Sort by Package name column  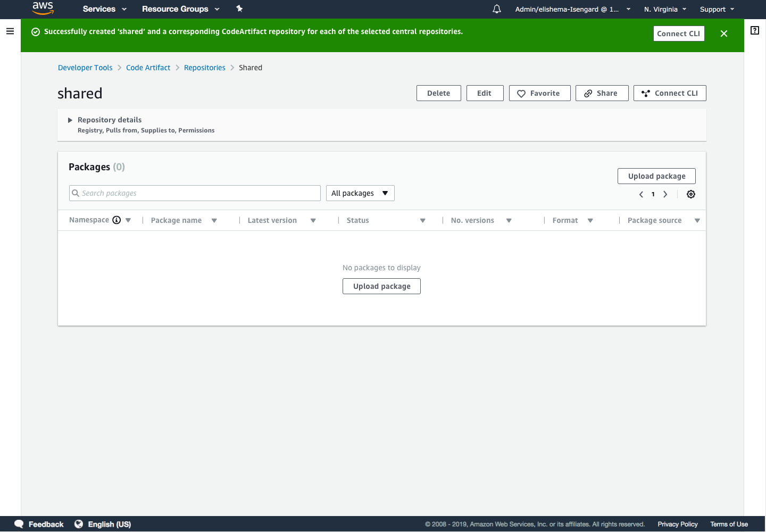click(214, 220)
